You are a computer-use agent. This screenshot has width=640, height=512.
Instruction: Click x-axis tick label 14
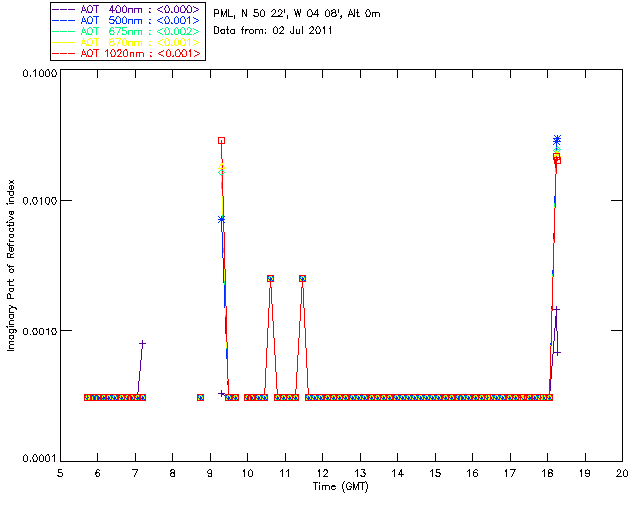398,473
